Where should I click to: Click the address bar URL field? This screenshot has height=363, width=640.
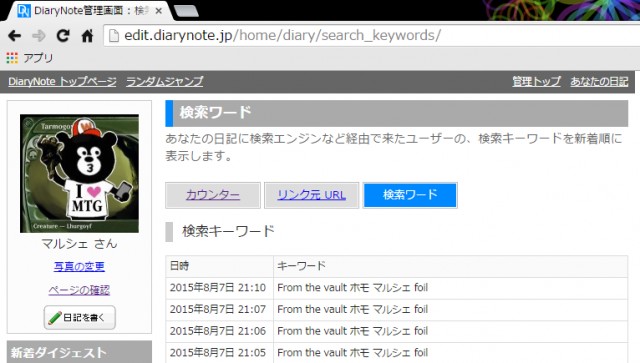[x=371, y=36]
